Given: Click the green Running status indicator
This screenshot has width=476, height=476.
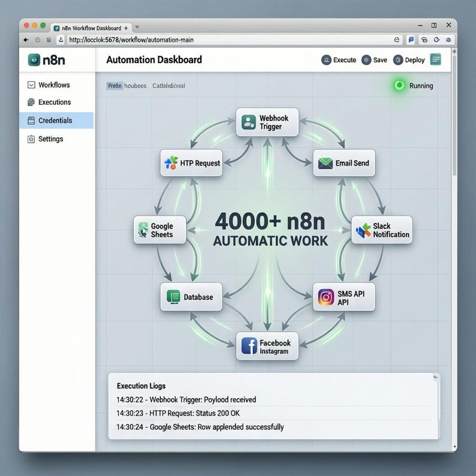Looking at the screenshot, I should (x=399, y=85).
